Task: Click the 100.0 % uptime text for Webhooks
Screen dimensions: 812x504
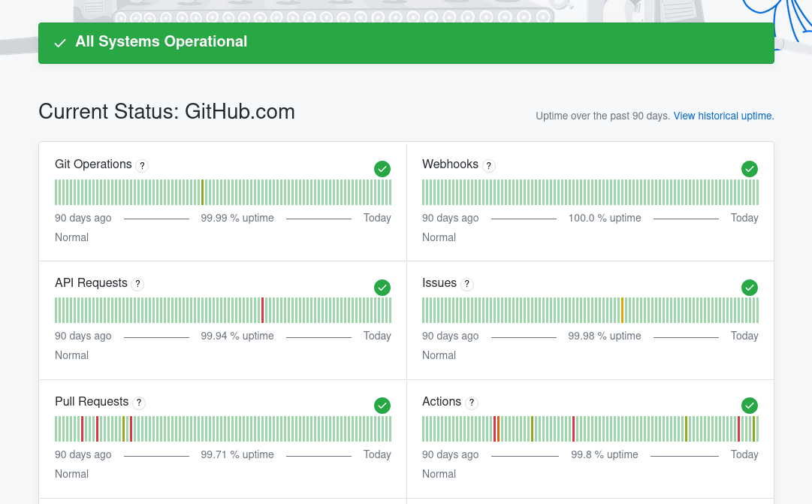Action: coord(605,218)
